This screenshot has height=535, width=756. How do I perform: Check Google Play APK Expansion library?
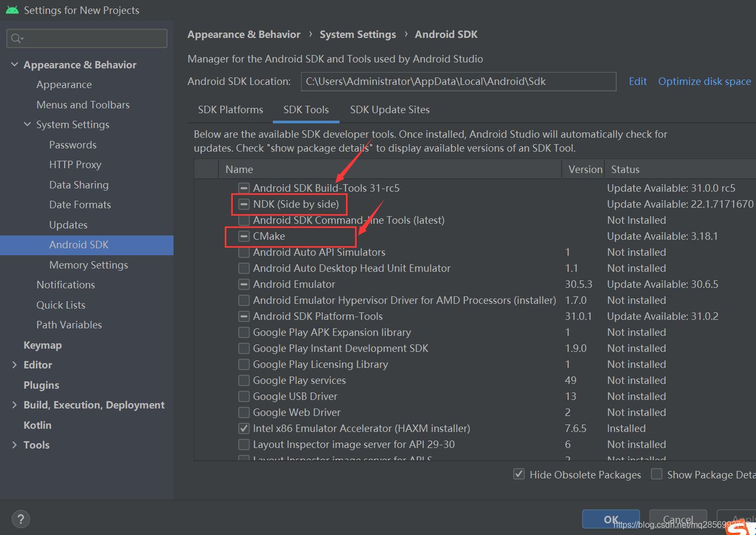click(x=244, y=332)
